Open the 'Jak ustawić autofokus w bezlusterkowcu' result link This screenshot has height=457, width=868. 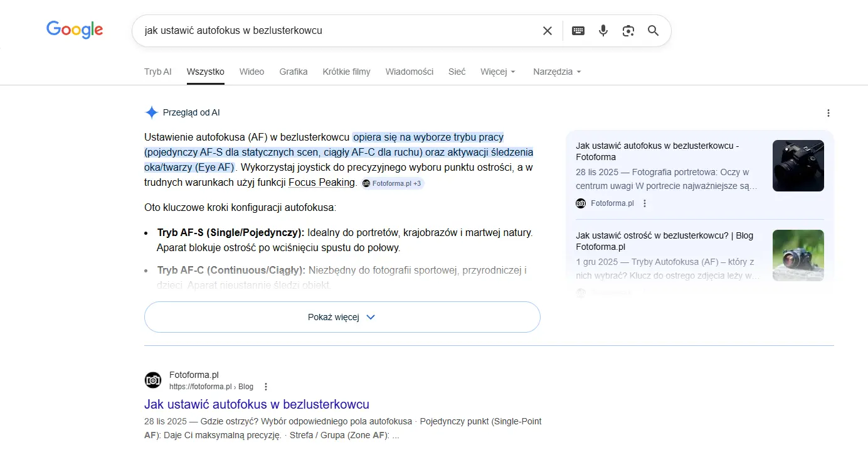point(257,404)
